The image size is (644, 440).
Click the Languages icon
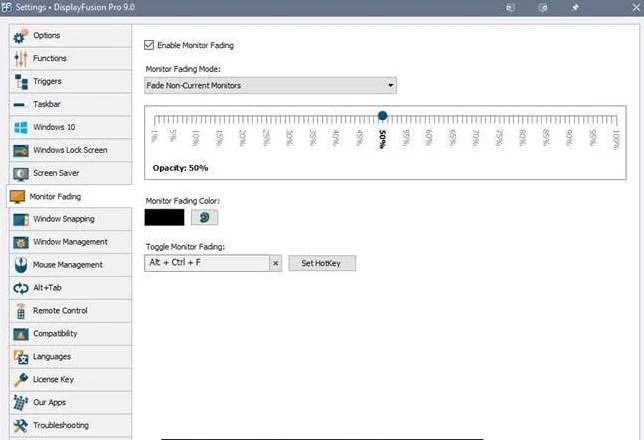21,357
